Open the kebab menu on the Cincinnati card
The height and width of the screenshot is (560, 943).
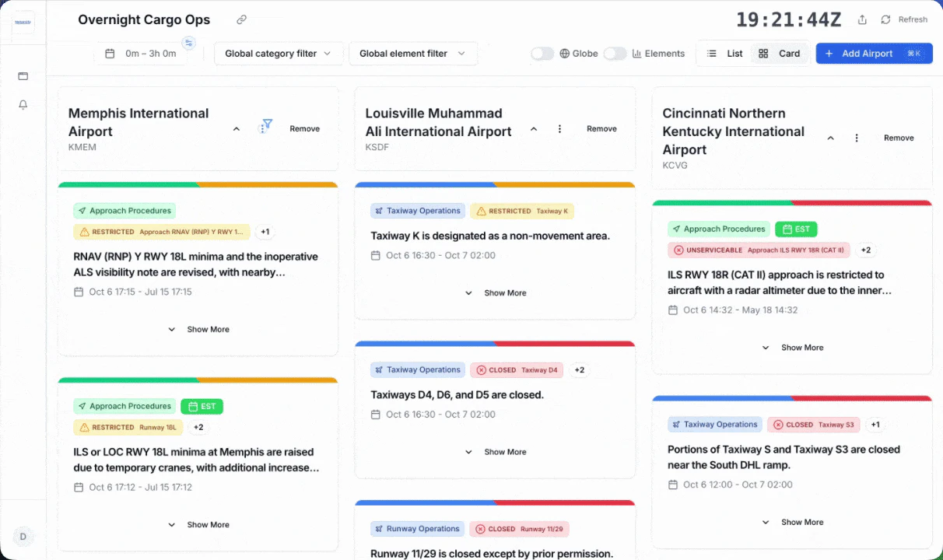857,137
